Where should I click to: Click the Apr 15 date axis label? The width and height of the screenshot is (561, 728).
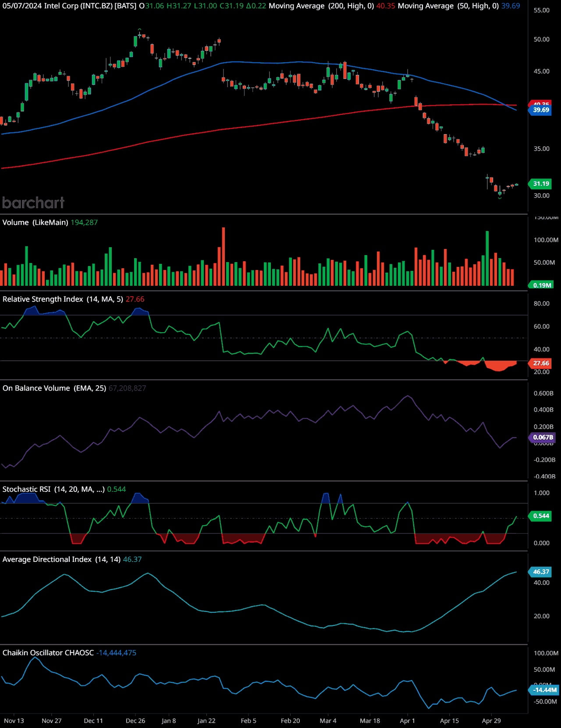point(449,721)
